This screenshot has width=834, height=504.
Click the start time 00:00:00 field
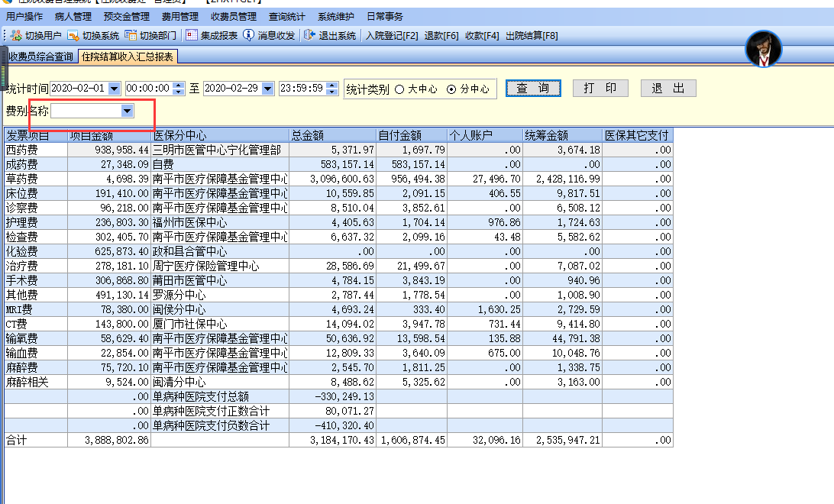click(149, 89)
